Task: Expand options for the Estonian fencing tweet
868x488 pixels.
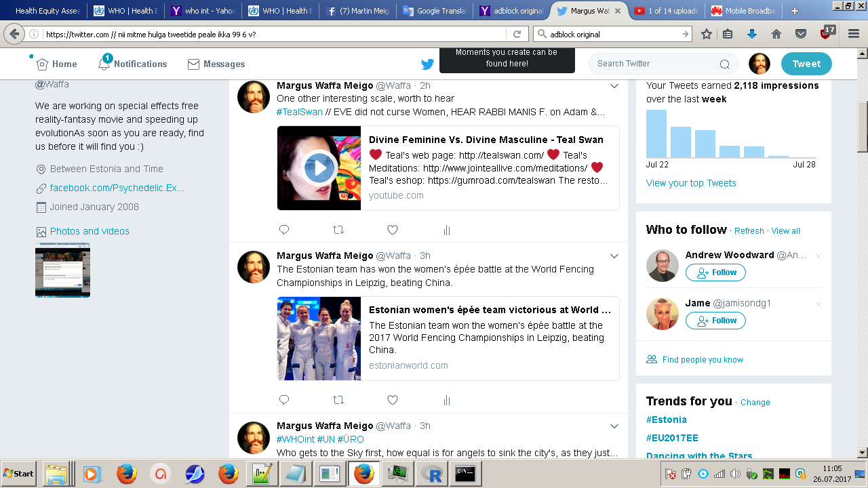Action: pos(614,256)
